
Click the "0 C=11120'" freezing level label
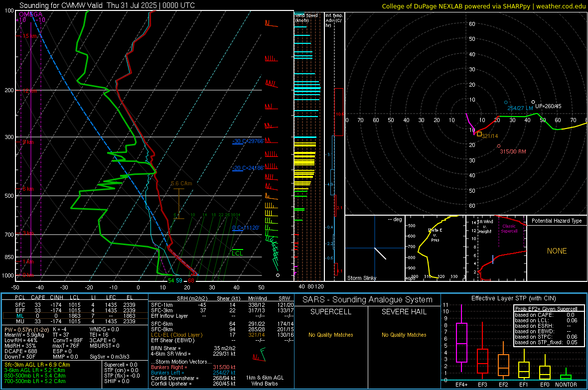[246, 228]
